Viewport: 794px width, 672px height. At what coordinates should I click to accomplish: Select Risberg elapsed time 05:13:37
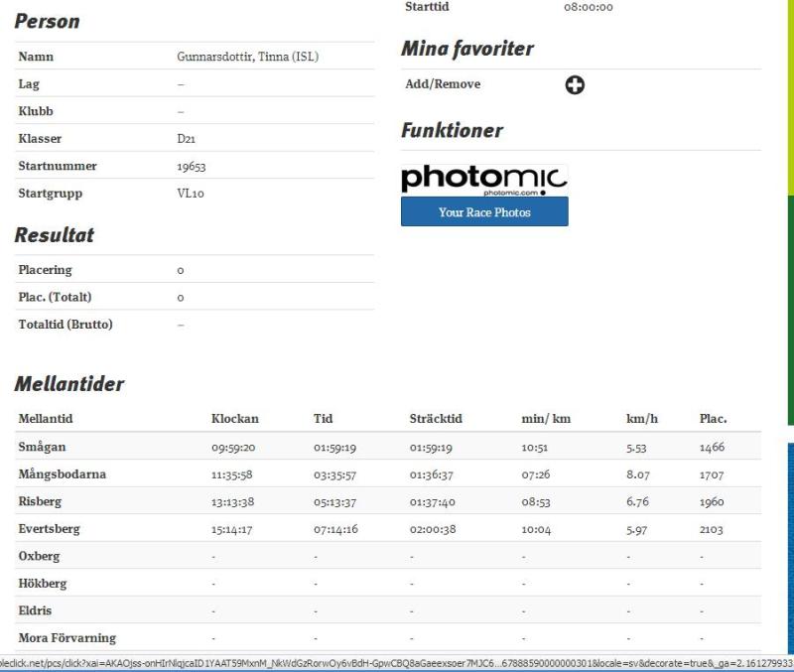point(335,502)
